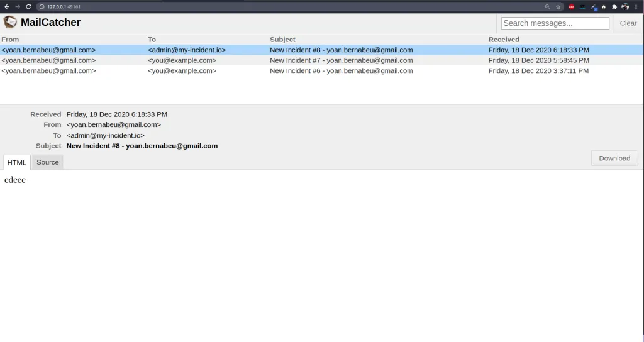This screenshot has height=342, width=644.
Task: Open the site information icon in address bar
Action: pyautogui.click(x=42, y=6)
